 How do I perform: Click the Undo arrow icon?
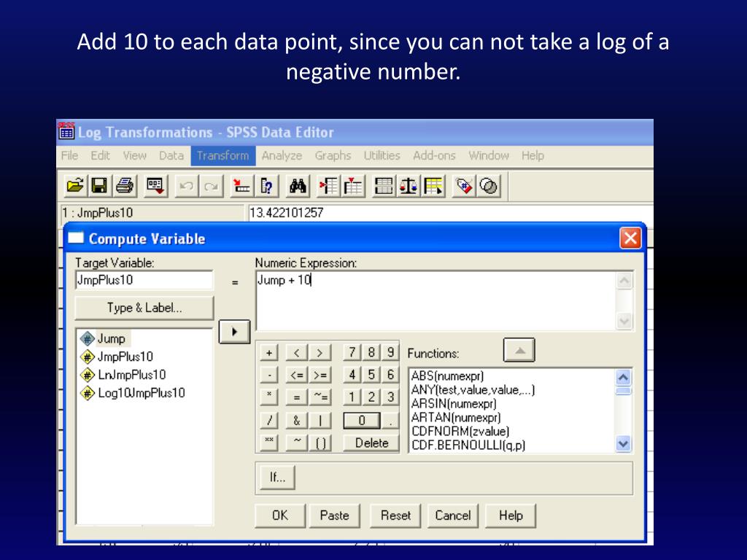click(186, 186)
